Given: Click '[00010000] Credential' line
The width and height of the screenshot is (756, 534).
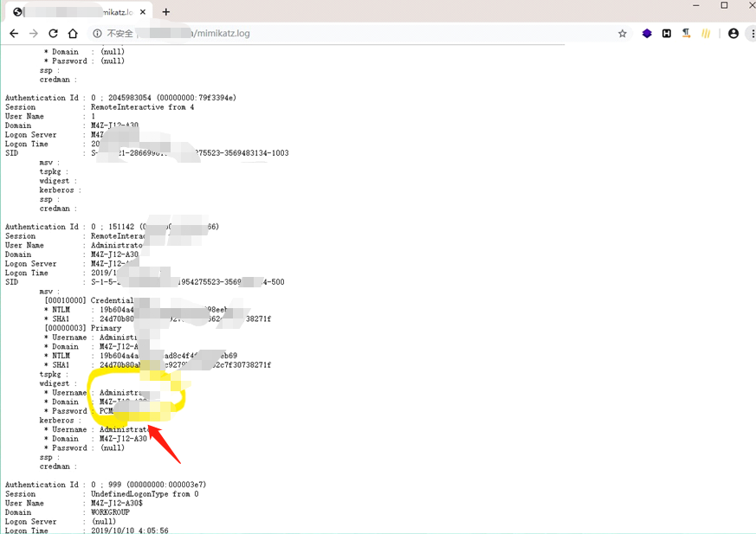Looking at the screenshot, I should 88,300.
